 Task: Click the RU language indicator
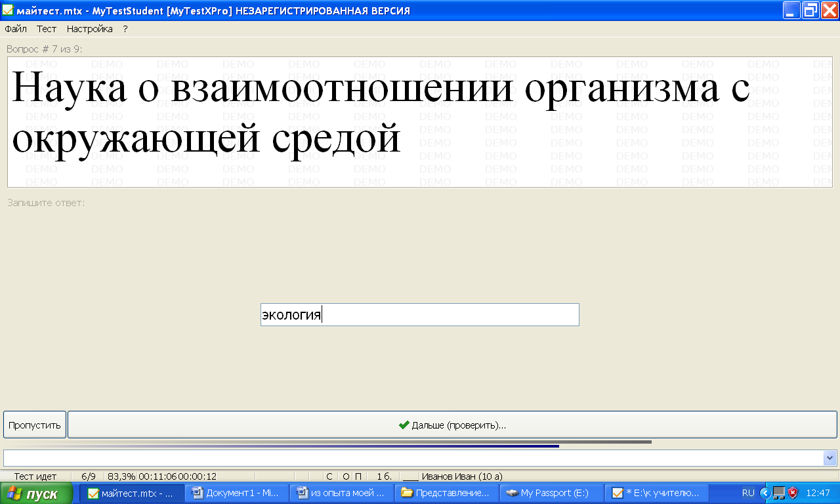[x=748, y=493]
